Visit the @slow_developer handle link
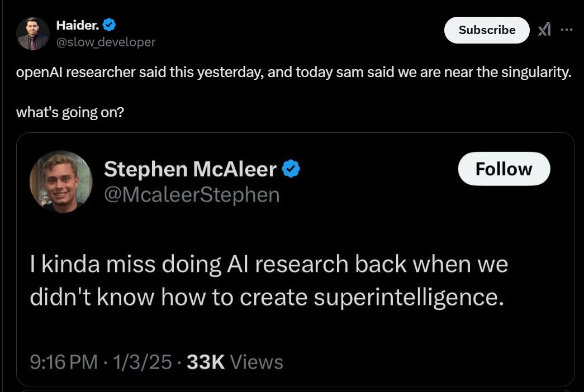 point(106,42)
